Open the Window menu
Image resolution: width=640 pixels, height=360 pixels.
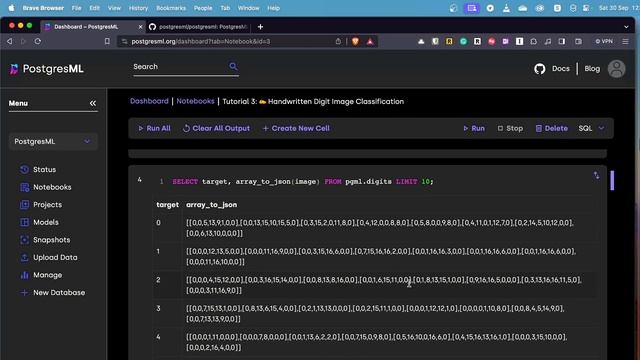[x=248, y=8]
